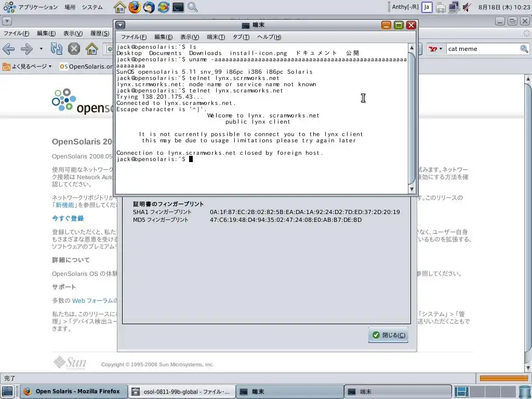Open Firefox 編集(E) menu

(x=46, y=33)
